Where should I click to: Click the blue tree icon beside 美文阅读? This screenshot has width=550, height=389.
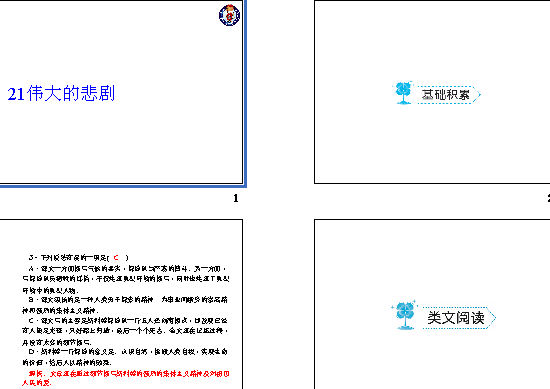[405, 315]
